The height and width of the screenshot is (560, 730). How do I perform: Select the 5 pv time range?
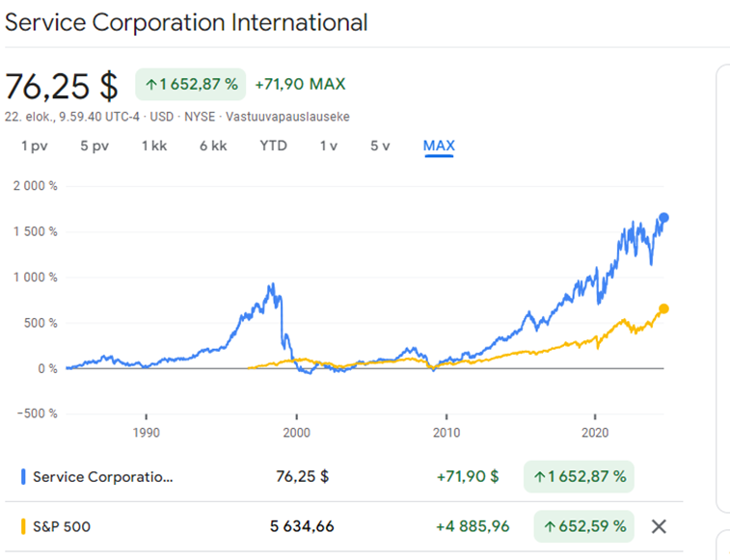pos(94,146)
